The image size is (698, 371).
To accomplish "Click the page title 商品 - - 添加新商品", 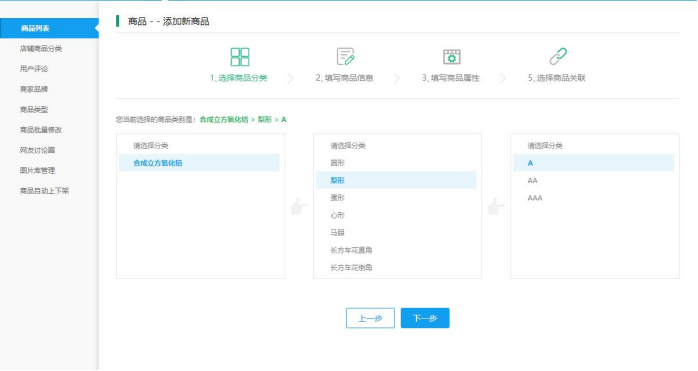I will (x=168, y=21).
